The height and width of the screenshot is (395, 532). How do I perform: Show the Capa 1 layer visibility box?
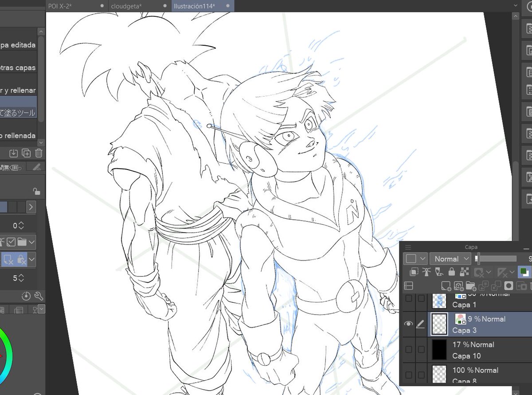409,298
